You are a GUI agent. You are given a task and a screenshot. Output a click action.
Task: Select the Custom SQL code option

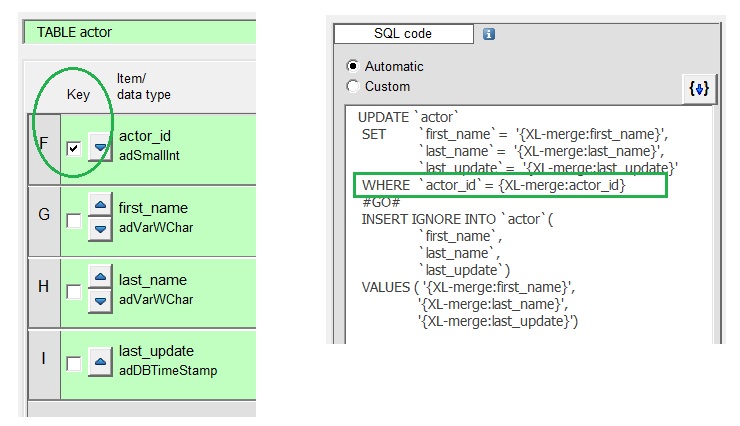point(353,86)
